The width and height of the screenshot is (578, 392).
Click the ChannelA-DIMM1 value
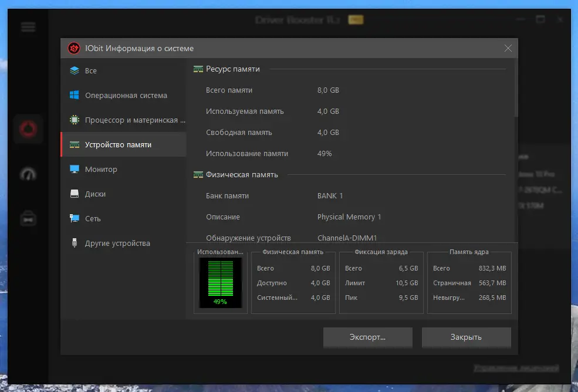pyautogui.click(x=347, y=238)
